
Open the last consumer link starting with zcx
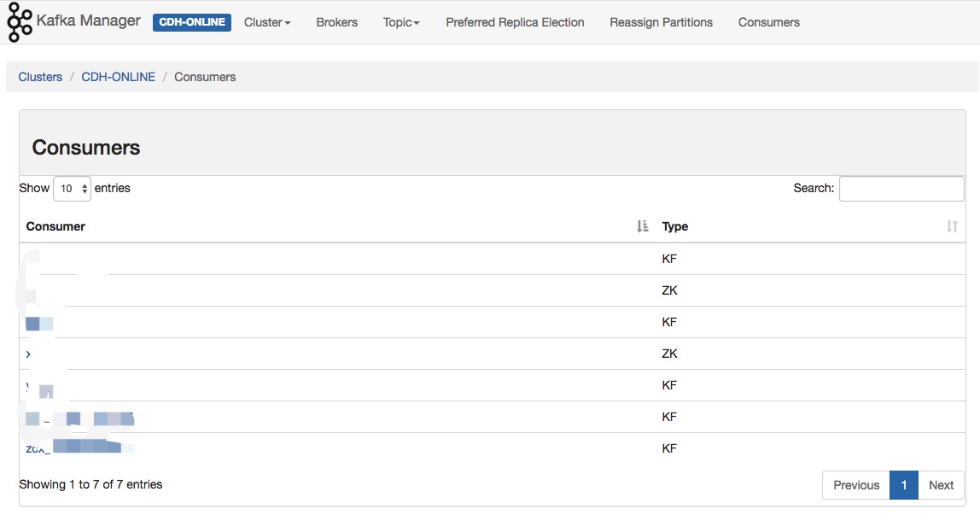tap(36, 448)
